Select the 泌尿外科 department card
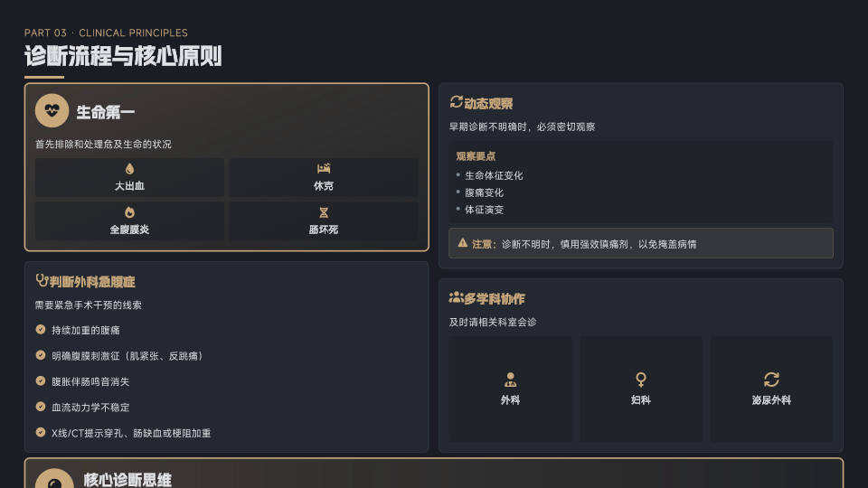 tap(771, 389)
